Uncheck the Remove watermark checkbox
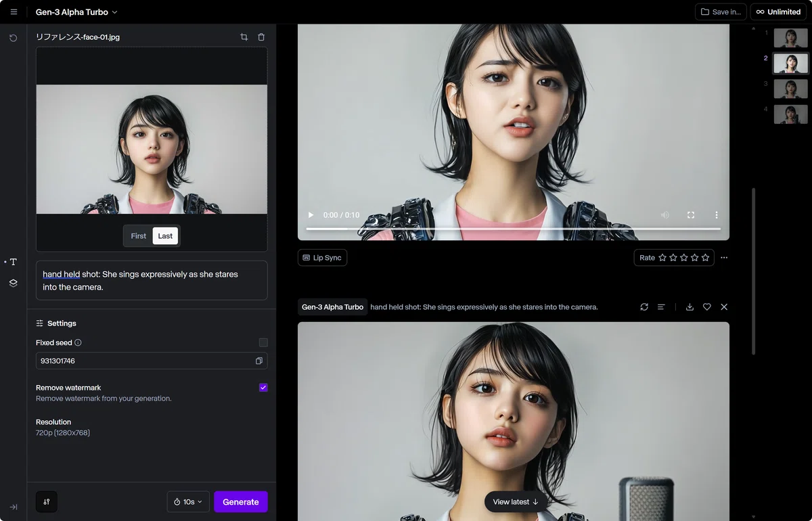The image size is (812, 521). click(x=263, y=388)
